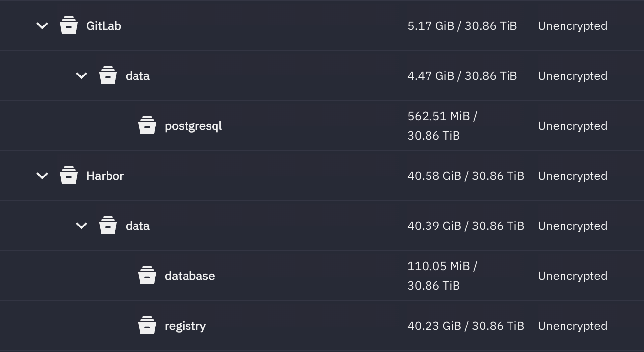Click the dataset icon for Harbor's data child
The image size is (644, 352).
[108, 226]
